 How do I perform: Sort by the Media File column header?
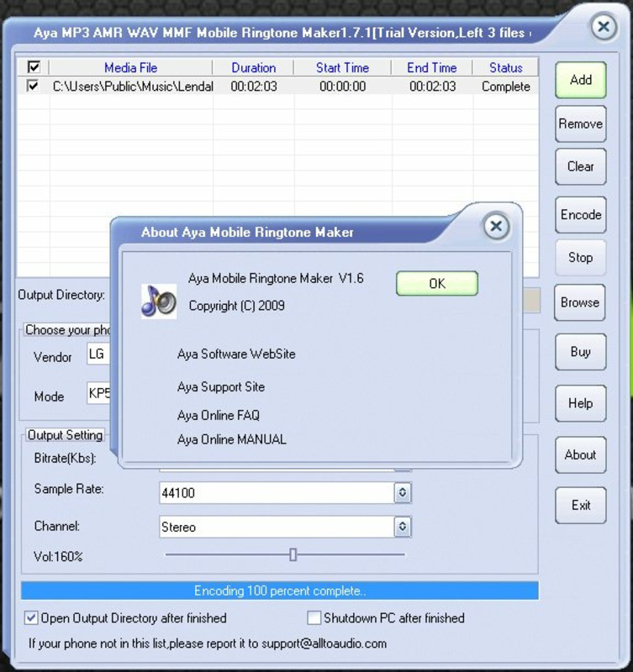tap(131, 68)
